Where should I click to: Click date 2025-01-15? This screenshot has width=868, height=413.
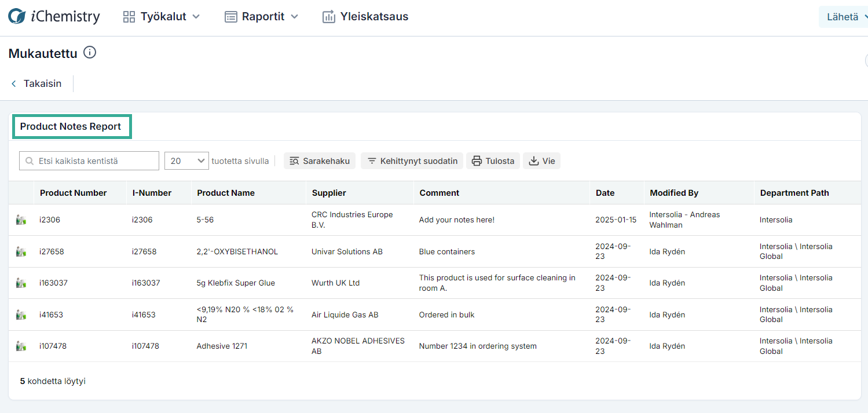tap(616, 220)
